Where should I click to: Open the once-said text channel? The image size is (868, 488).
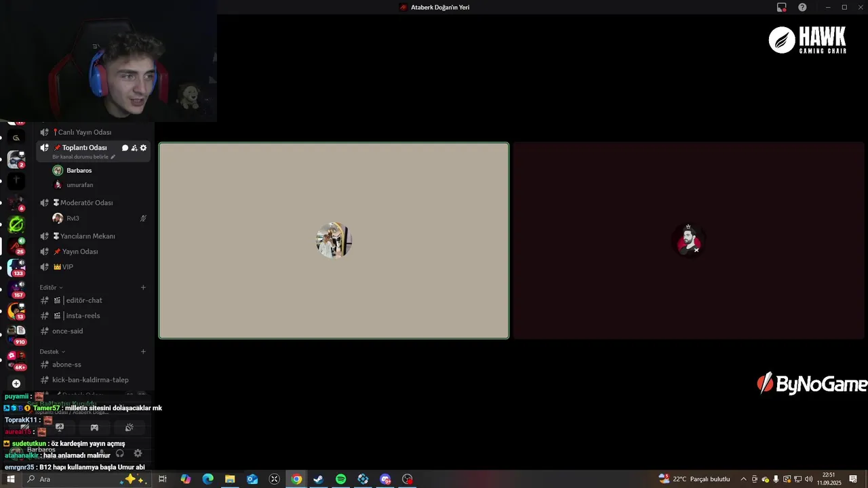pos(94,331)
